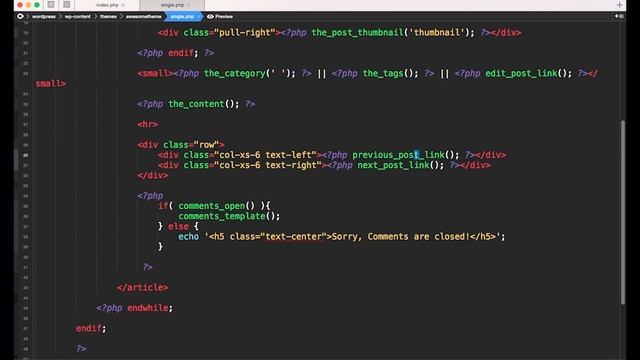This screenshot has width=640, height=360.
Task: Click on the 'endif;' statement near top
Action: pos(183,53)
